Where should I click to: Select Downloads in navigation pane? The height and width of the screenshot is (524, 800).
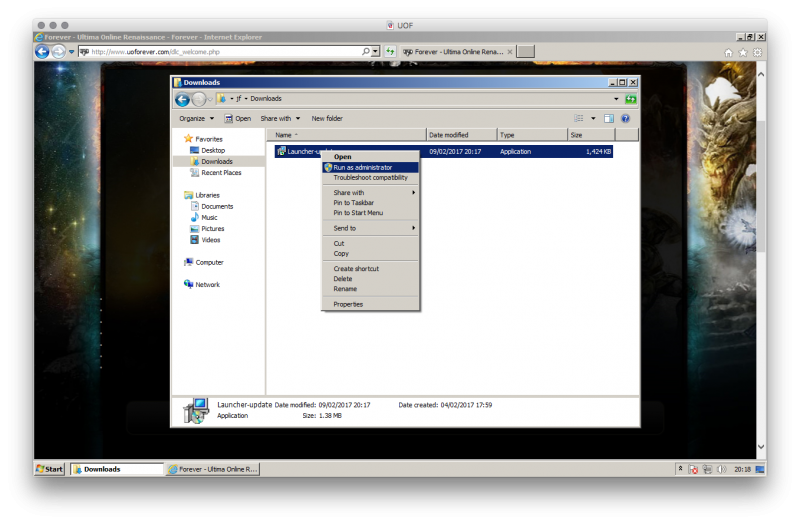[x=211, y=161]
